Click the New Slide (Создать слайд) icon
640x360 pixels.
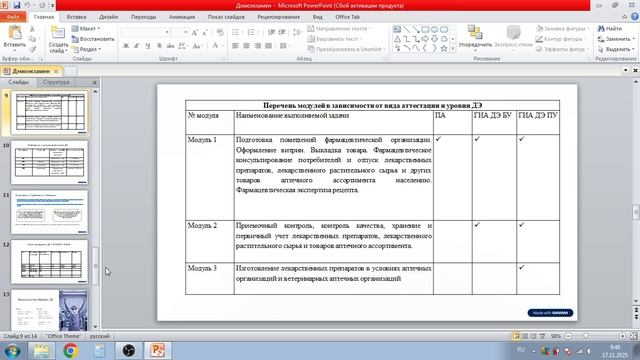[58, 33]
